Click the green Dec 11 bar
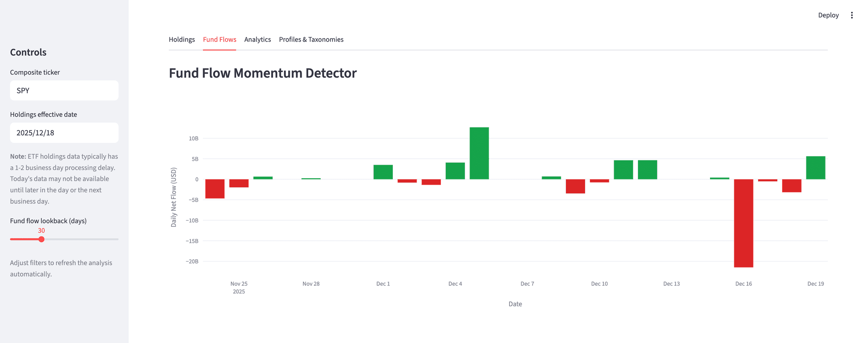This screenshot has height=343, width=868. click(x=623, y=170)
